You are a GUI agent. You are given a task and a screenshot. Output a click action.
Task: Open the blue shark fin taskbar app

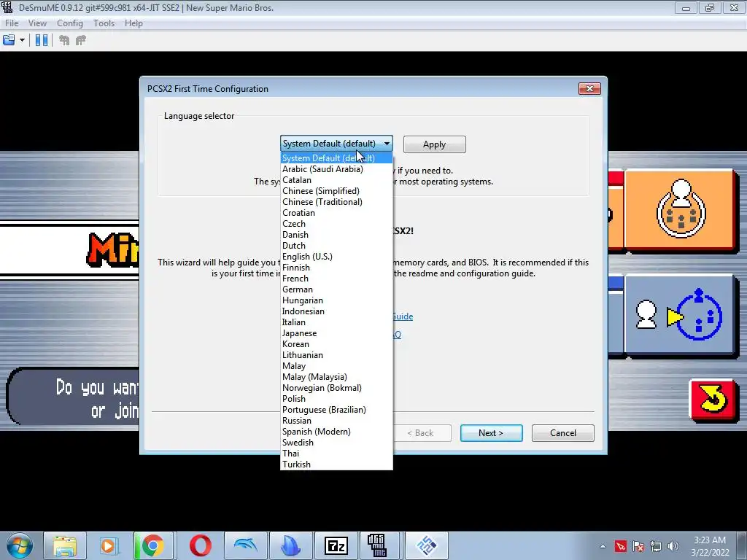pyautogui.click(x=290, y=545)
